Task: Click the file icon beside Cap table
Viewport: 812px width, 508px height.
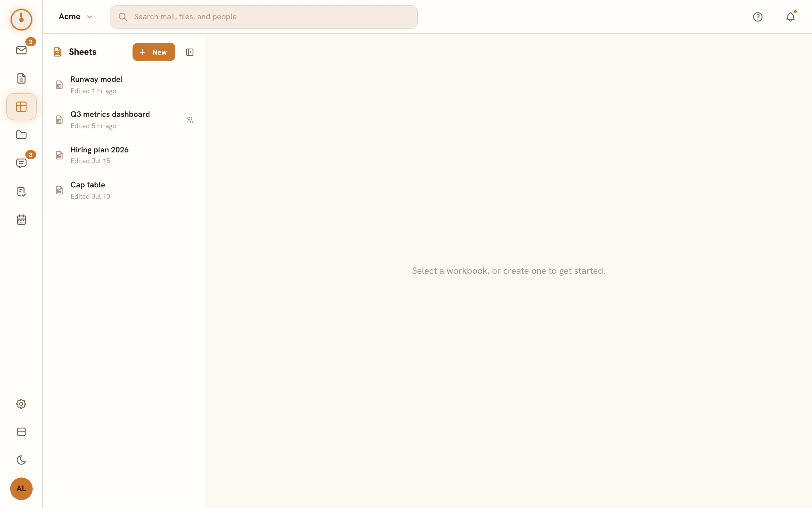Action: coord(59,190)
